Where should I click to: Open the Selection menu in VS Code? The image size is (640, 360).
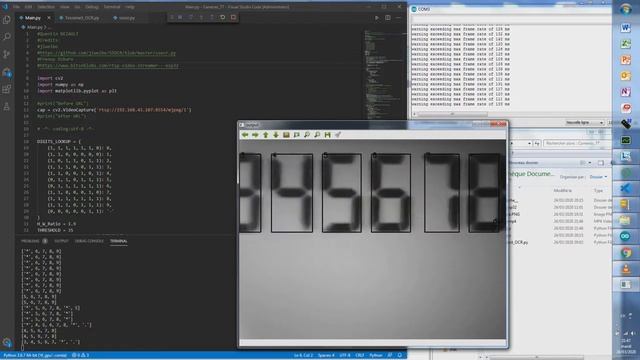(46, 7)
